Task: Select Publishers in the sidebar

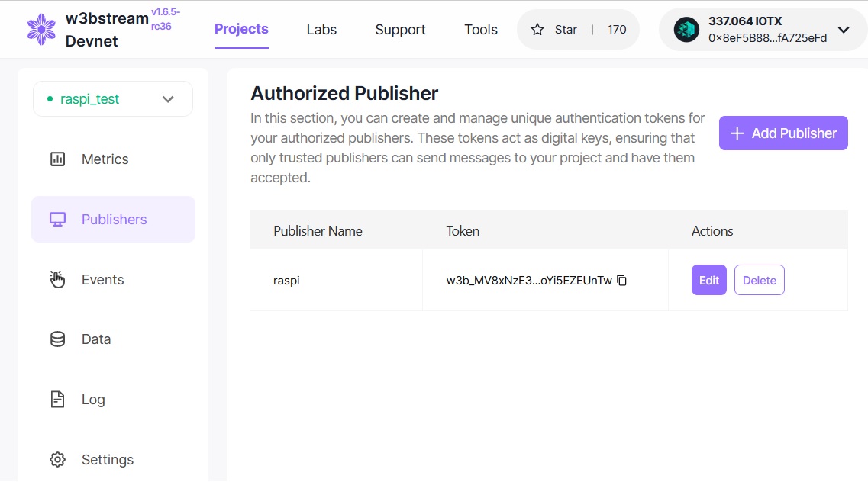Action: (x=114, y=220)
